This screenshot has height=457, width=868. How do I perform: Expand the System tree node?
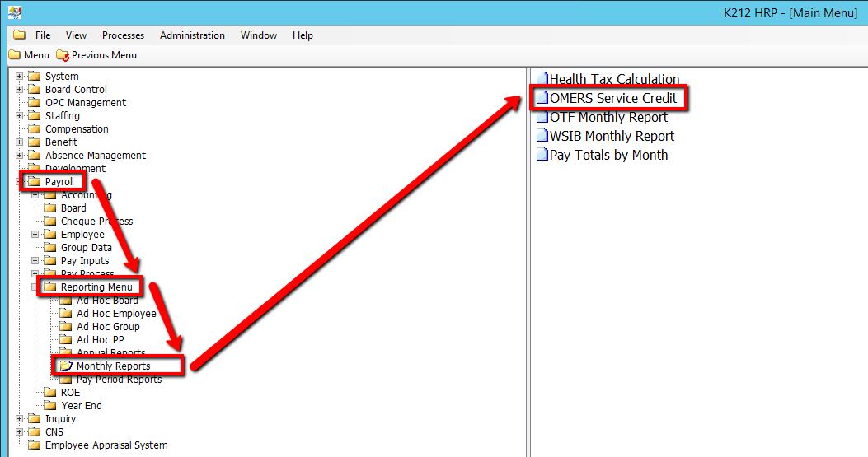pos(20,77)
